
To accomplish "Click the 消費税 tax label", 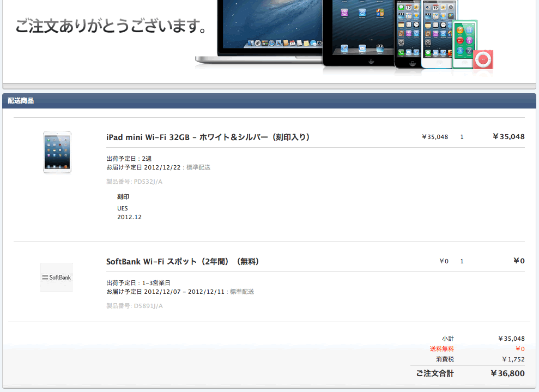I will tap(445, 359).
